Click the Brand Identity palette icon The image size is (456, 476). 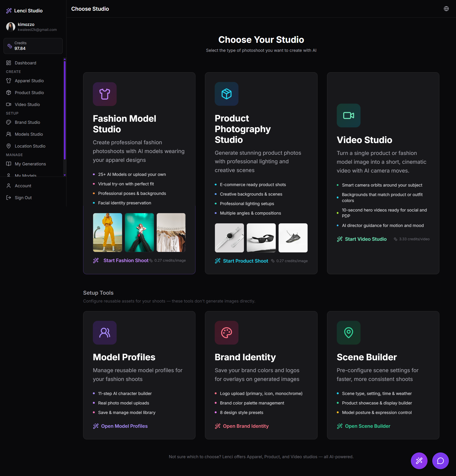click(x=226, y=332)
